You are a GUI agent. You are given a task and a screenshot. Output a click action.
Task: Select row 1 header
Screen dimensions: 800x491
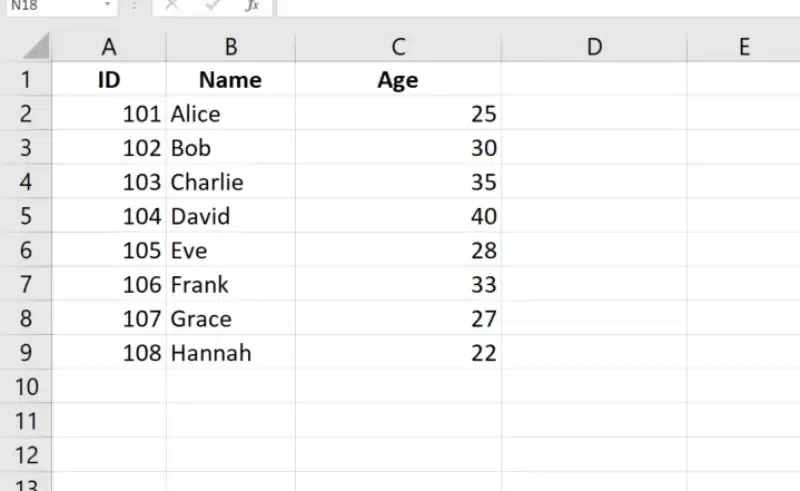pyautogui.click(x=26, y=80)
